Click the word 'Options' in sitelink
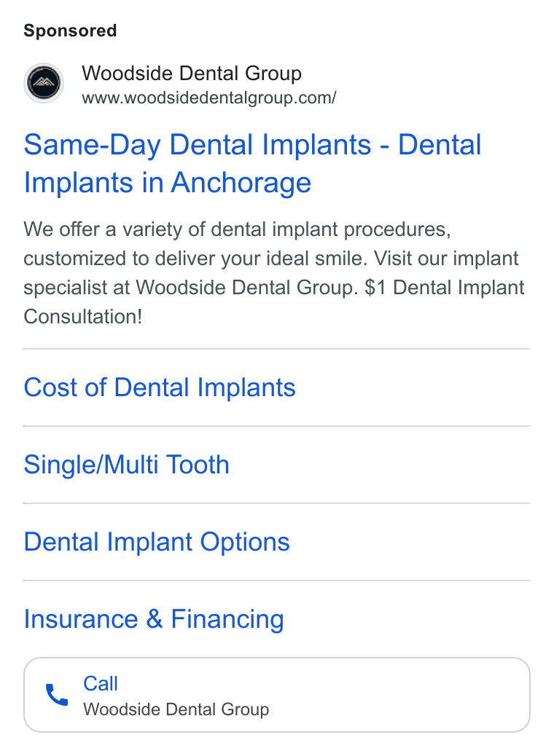This screenshot has height=756, width=554. (x=245, y=542)
